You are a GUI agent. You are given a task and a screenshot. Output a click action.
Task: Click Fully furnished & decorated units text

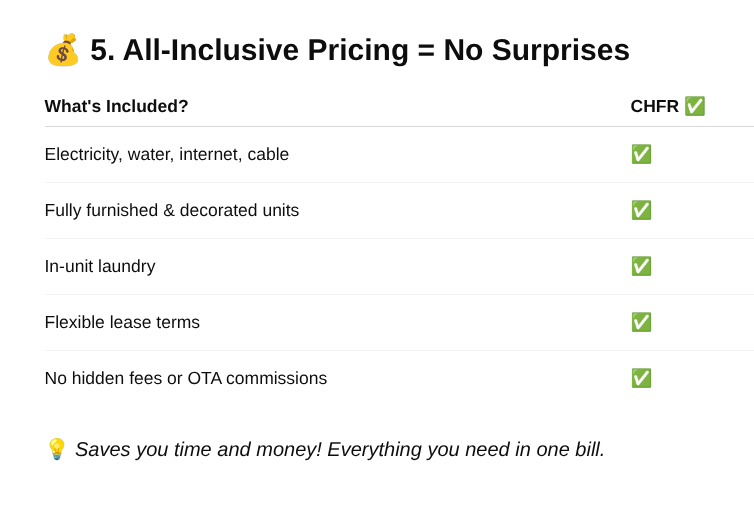point(172,211)
